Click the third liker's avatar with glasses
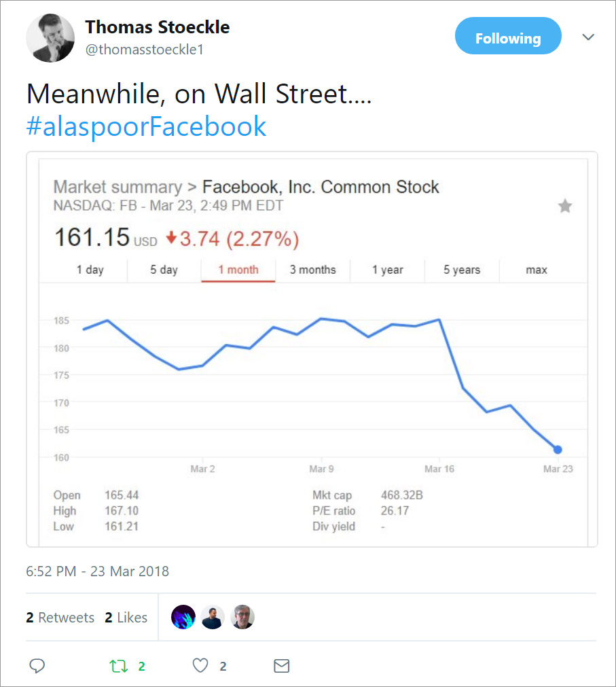Screen dimensions: 616x687 click(243, 617)
